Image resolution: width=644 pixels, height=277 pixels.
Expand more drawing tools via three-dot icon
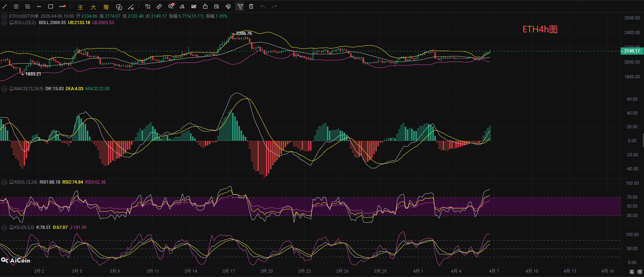(62, 6)
